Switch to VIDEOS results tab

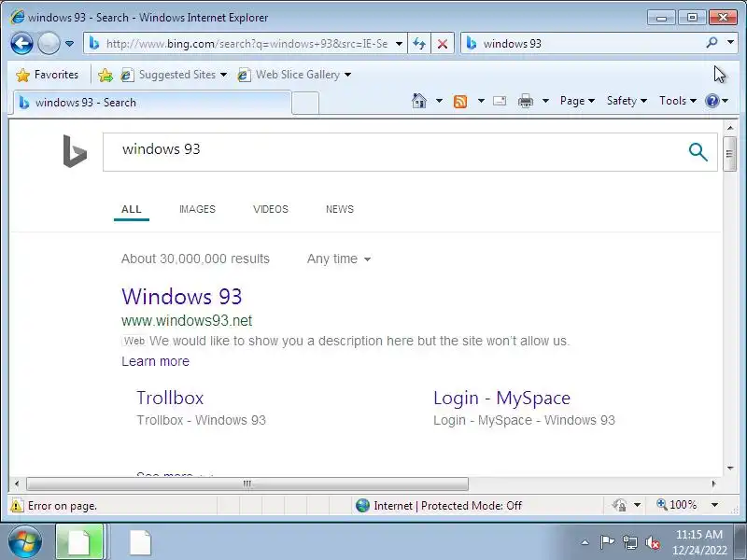tap(271, 209)
